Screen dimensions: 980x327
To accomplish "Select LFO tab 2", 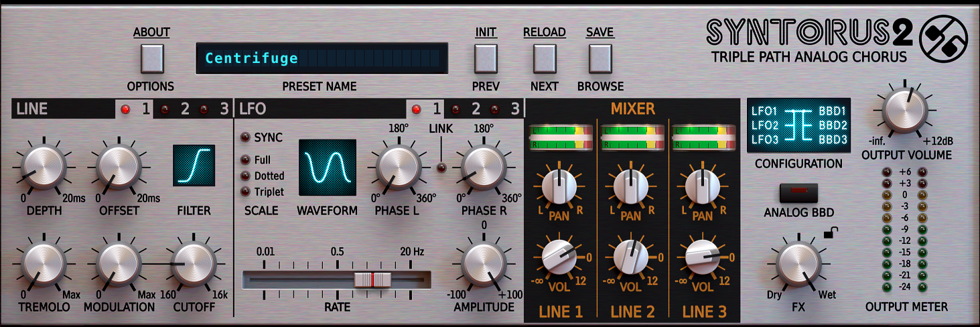I will tap(465, 109).
